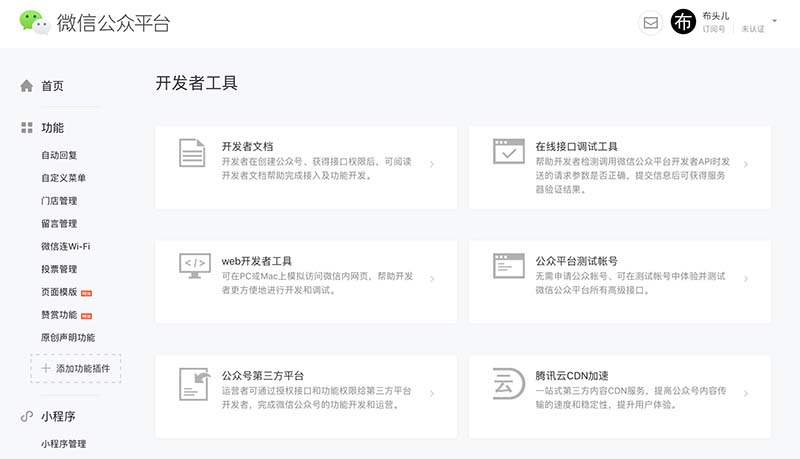Viewport: 800px width, 459px height.
Task: Expand the account dropdown arrow
Action: tap(774, 21)
